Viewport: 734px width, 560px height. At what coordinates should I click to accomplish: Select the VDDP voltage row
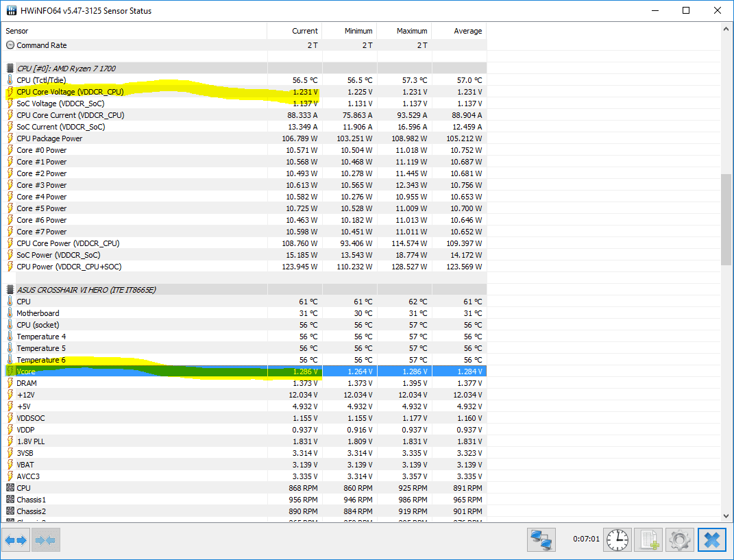coord(245,430)
